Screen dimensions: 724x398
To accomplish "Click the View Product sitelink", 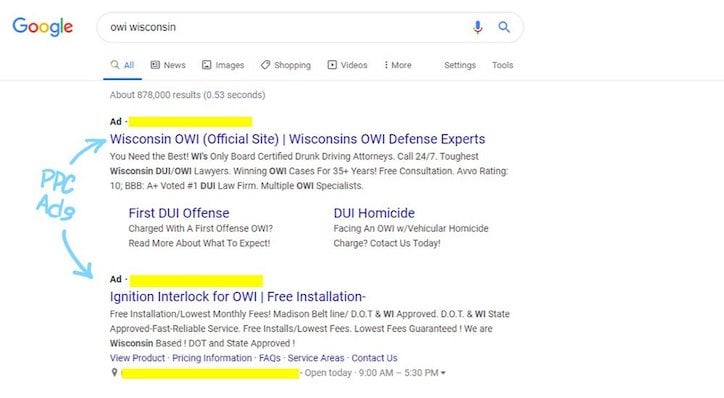I will click(x=137, y=358).
